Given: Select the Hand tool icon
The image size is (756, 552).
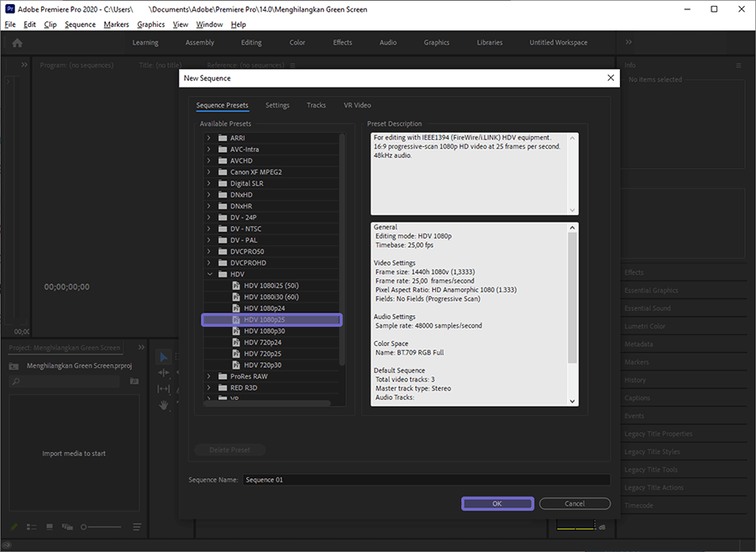Looking at the screenshot, I should click(164, 405).
